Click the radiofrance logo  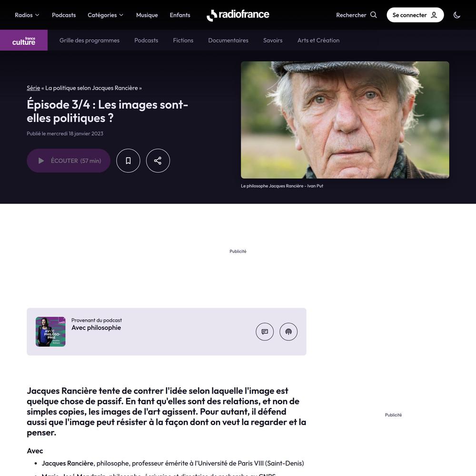(238, 15)
